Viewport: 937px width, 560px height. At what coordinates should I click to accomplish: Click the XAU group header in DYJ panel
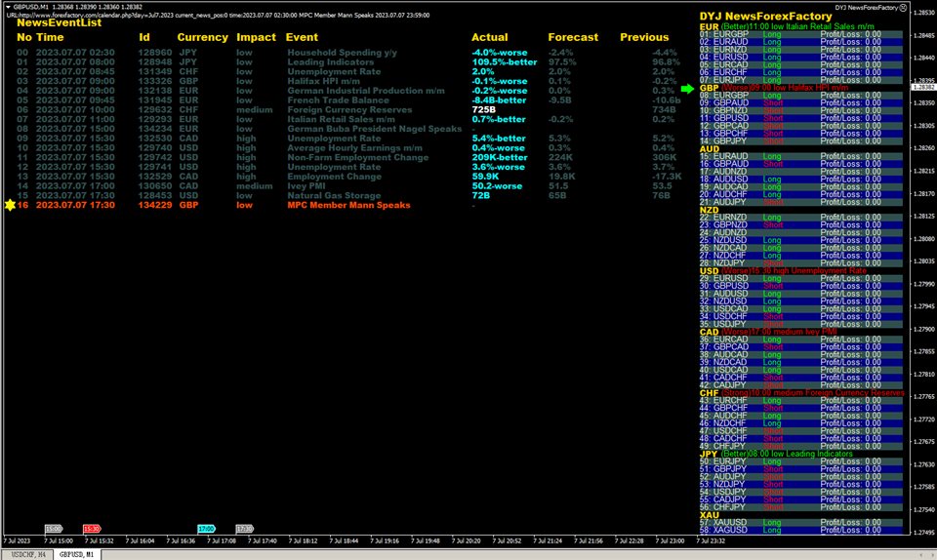click(x=710, y=515)
